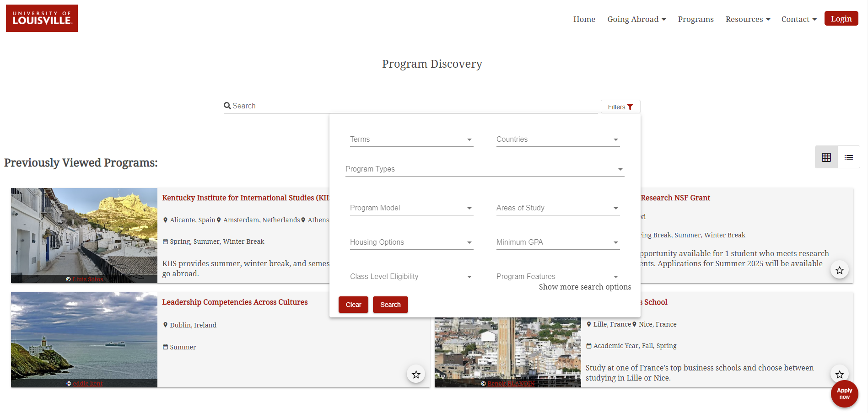Image resolution: width=868 pixels, height=413 pixels.
Task: Open the Housing Options dropdown
Action: [x=411, y=242]
